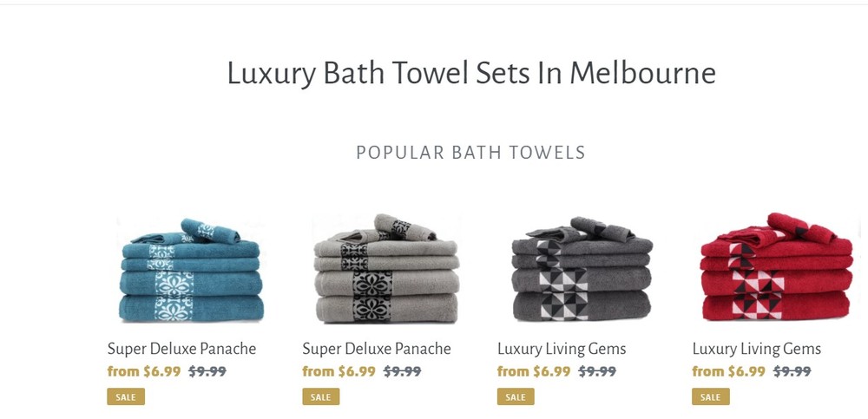The height and width of the screenshot is (419, 868).
Task: Select the SALE badge under light grey towel set
Action: (320, 396)
